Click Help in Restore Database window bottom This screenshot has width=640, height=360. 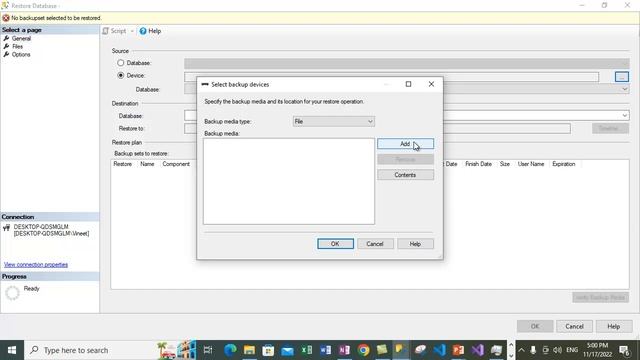pyautogui.click(x=613, y=326)
